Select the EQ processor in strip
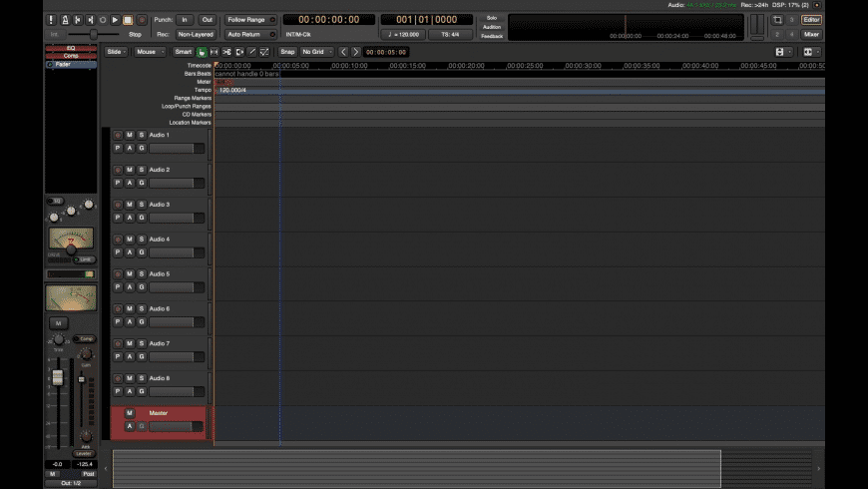This screenshot has height=489, width=868. click(x=71, y=48)
